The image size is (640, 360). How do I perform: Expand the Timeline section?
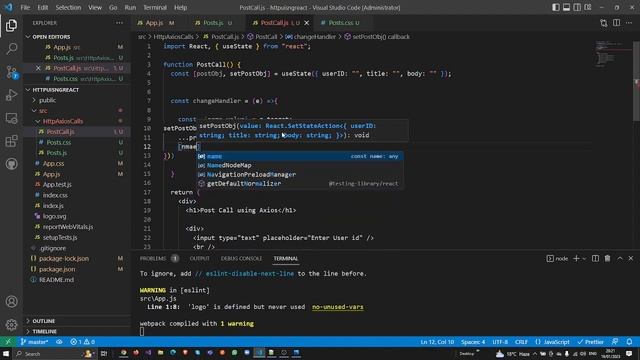pos(77,331)
